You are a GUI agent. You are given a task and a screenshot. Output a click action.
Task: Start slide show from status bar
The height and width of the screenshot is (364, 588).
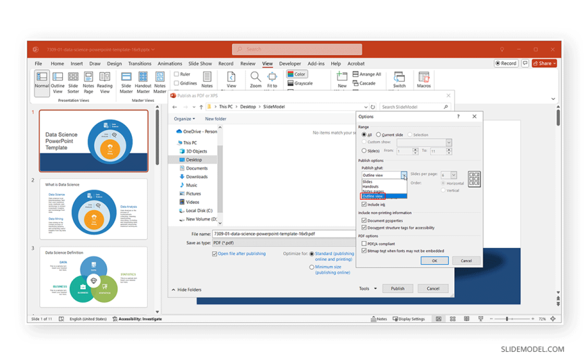[481, 319]
